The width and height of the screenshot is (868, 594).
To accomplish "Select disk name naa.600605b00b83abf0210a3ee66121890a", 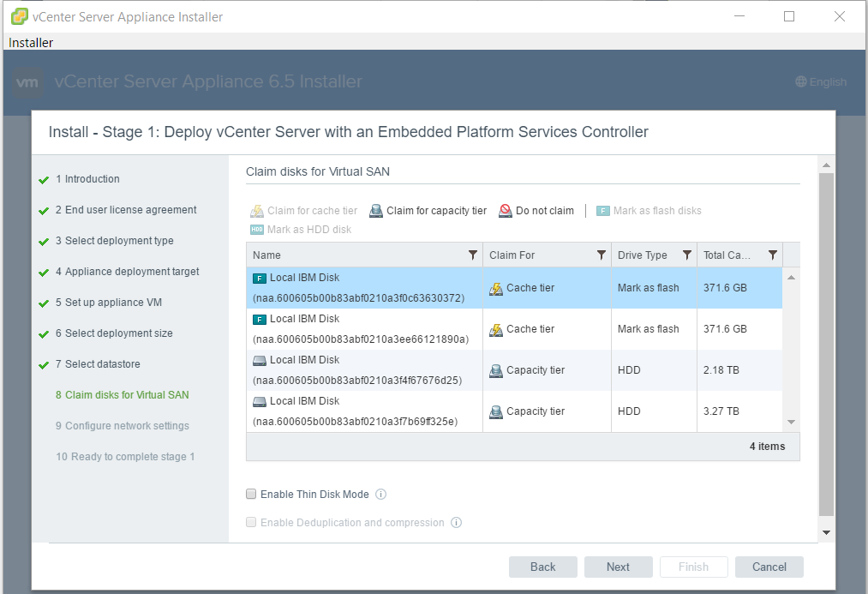I will 361,339.
